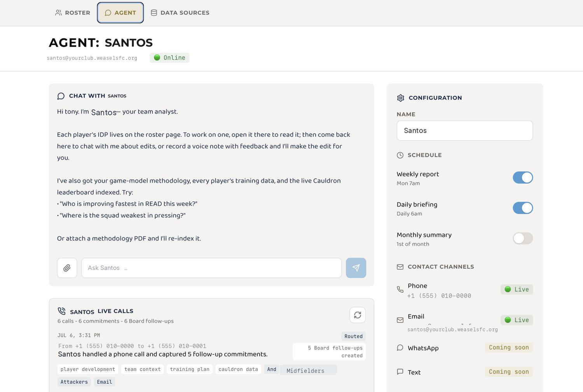Click the phone number +1 (555) 010-0000 in Contact Channels
This screenshot has height=392, width=583.
pyautogui.click(x=439, y=296)
